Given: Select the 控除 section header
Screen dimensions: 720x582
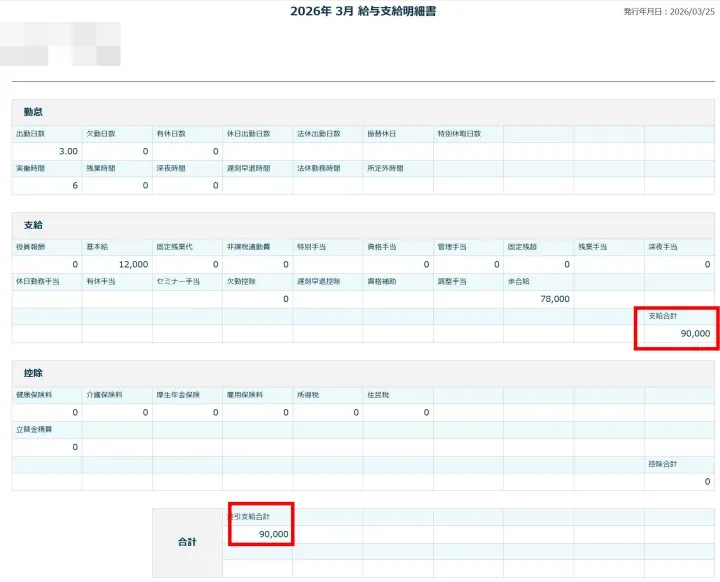Looking at the screenshot, I should click(33, 373).
